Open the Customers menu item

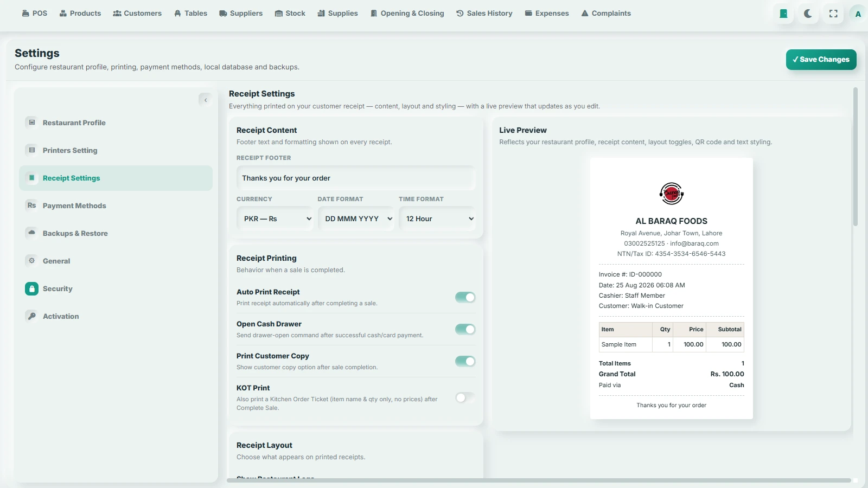pyautogui.click(x=137, y=13)
